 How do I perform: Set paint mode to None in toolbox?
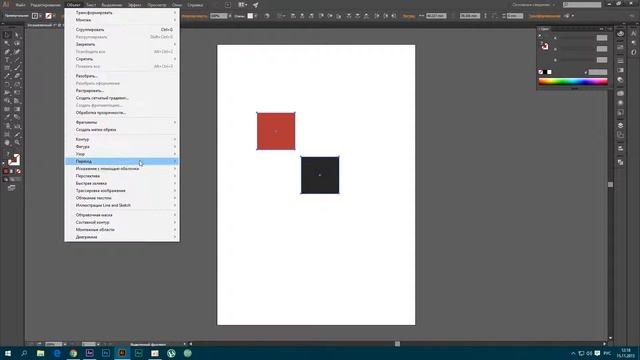pos(18,171)
